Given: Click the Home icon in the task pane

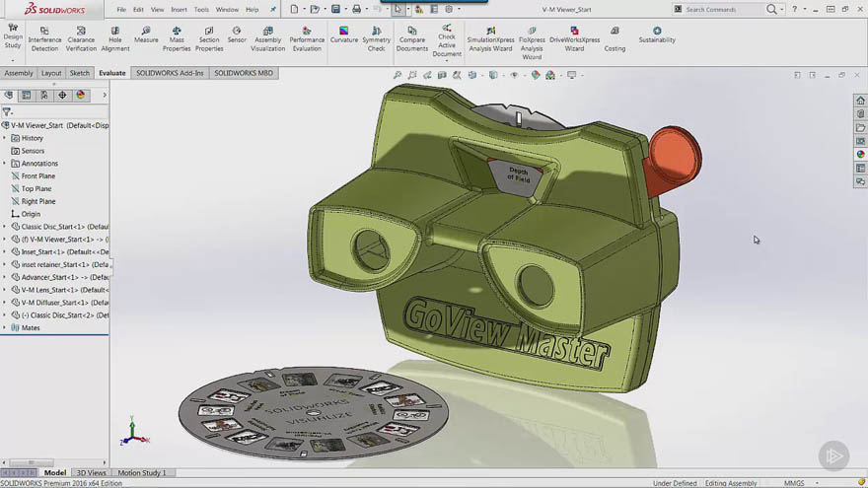Looking at the screenshot, I should [x=860, y=101].
